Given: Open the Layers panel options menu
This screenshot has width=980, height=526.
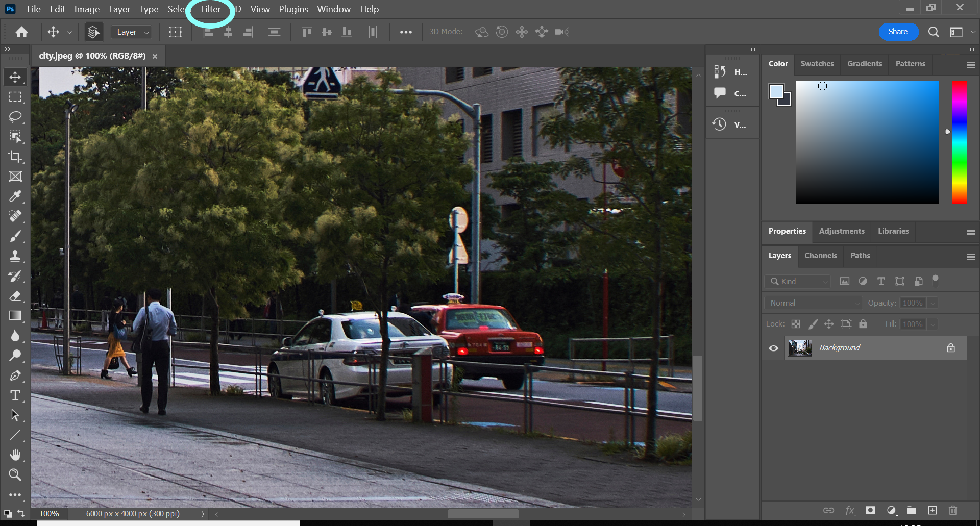Looking at the screenshot, I should (x=971, y=257).
